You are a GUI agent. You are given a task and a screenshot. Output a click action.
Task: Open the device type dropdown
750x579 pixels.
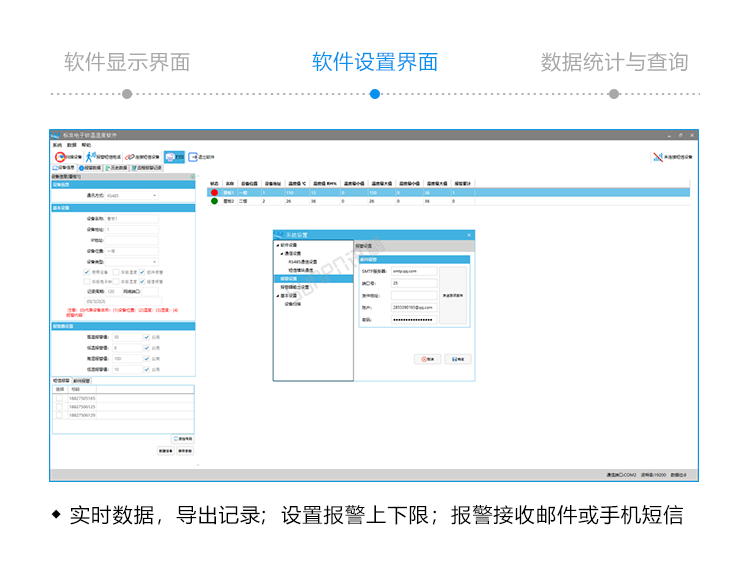(154, 261)
